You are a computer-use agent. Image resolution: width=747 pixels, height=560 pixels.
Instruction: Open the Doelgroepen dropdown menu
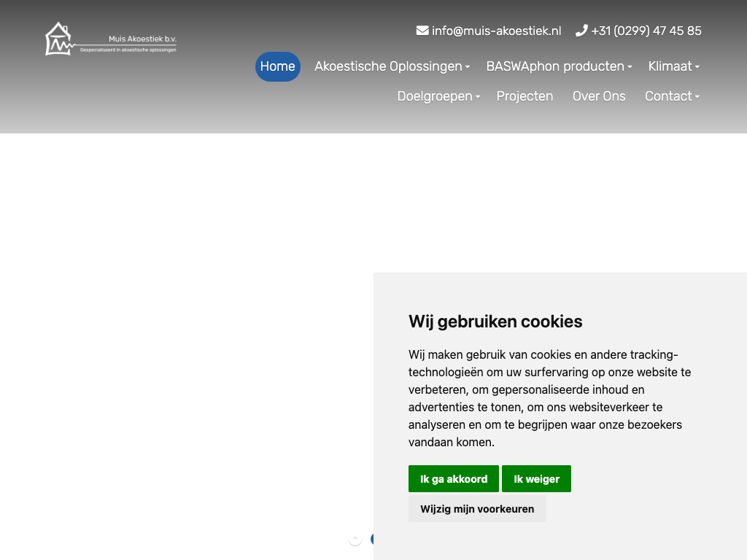coord(438,96)
